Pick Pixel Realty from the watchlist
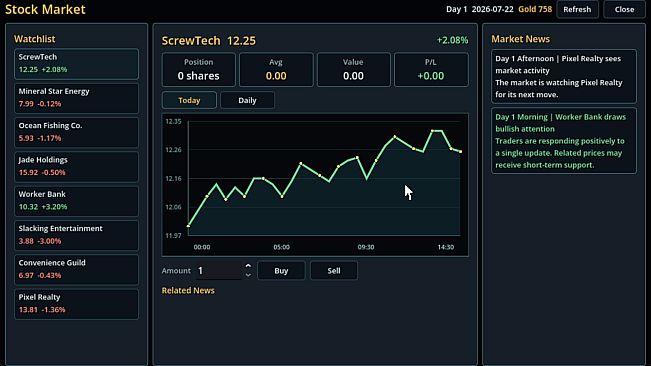This screenshot has height=366, width=651. click(x=76, y=304)
